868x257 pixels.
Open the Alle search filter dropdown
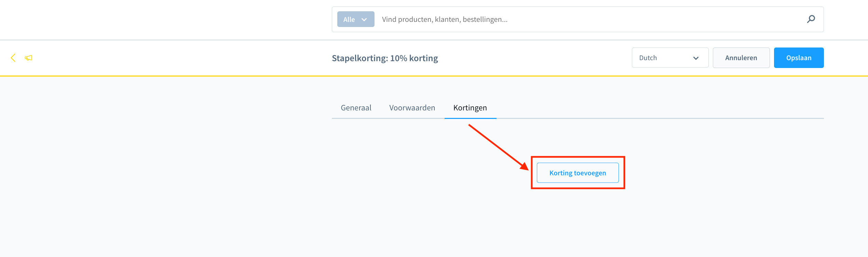click(355, 19)
